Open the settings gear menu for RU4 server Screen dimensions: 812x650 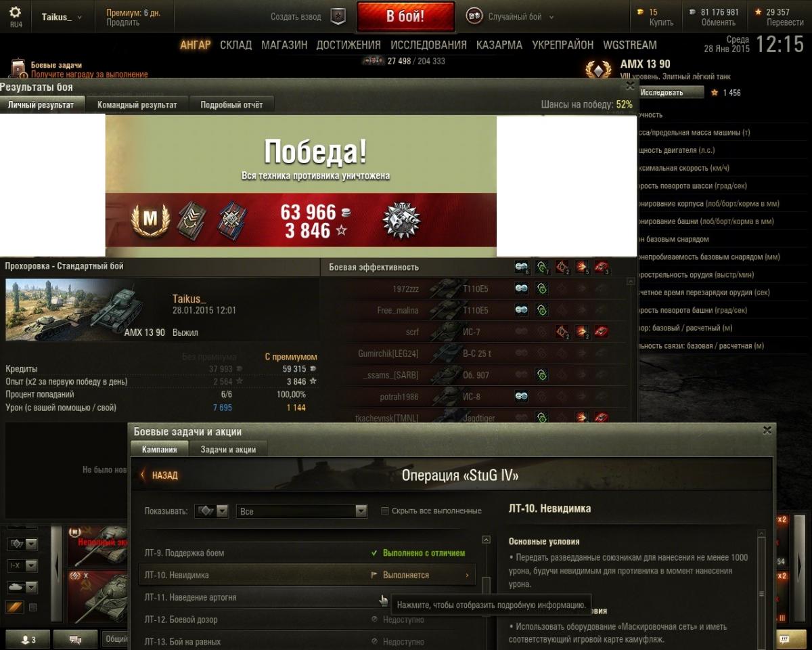15,13
